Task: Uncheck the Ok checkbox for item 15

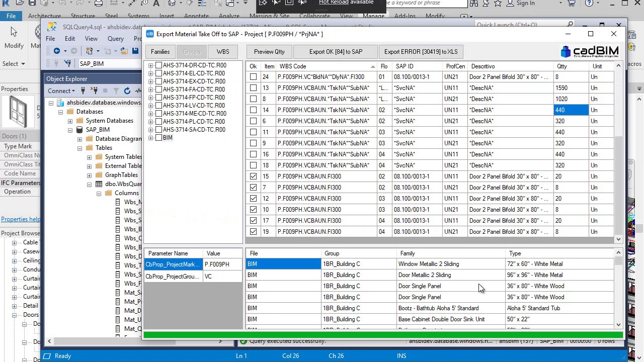Action: point(253,176)
